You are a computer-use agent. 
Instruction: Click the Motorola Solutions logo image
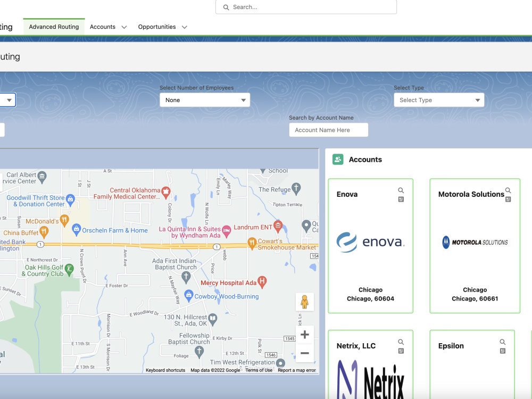(x=475, y=242)
